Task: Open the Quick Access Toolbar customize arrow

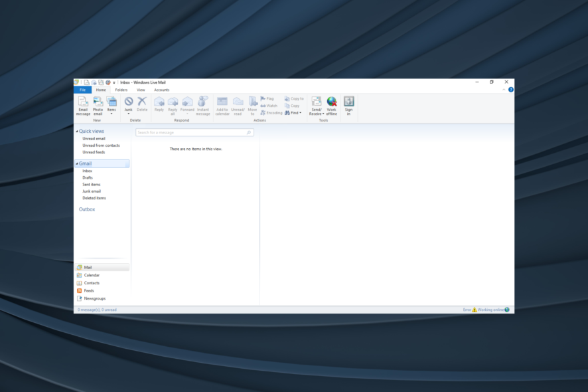Action: click(114, 82)
